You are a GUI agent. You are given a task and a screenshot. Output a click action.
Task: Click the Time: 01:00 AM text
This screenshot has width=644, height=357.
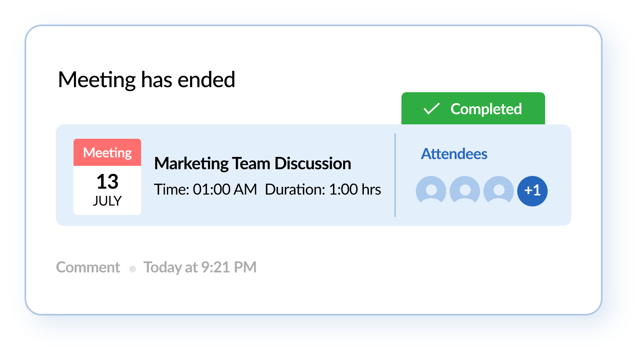click(x=205, y=189)
